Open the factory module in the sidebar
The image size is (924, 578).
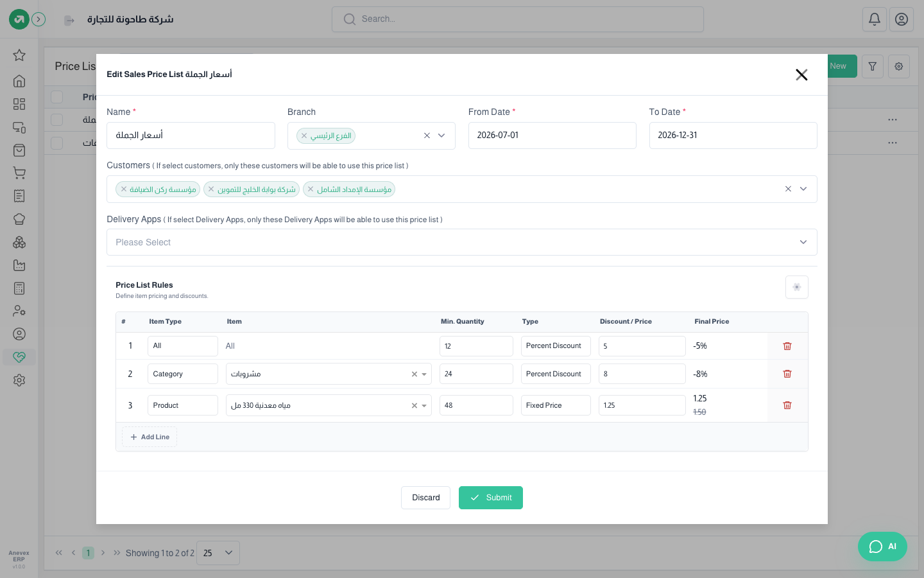pyautogui.click(x=19, y=265)
